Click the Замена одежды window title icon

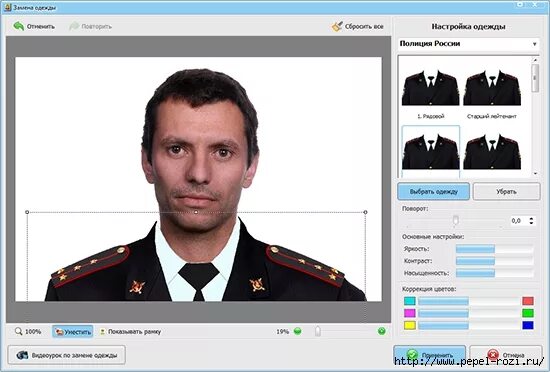(x=8, y=7)
